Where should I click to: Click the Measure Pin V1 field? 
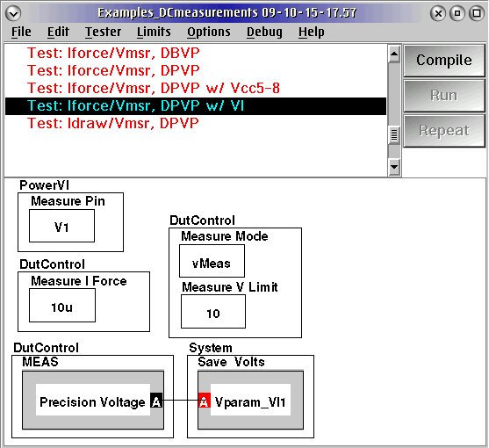61,226
